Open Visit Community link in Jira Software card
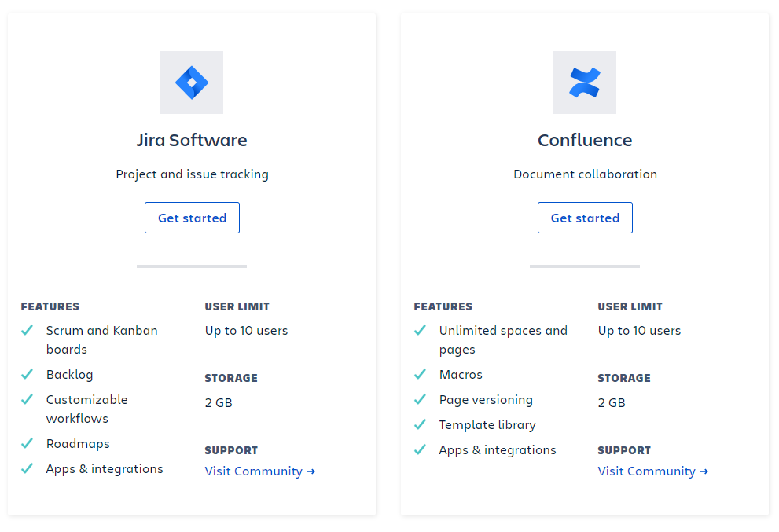 [260, 471]
